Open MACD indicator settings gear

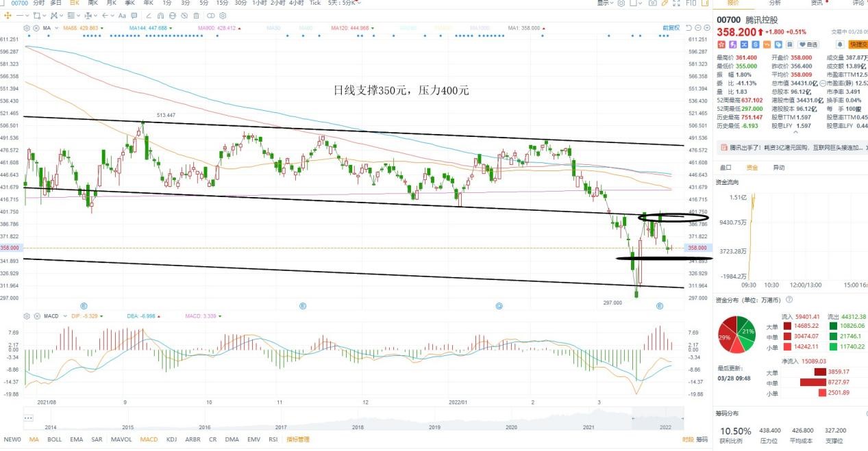coord(27,316)
